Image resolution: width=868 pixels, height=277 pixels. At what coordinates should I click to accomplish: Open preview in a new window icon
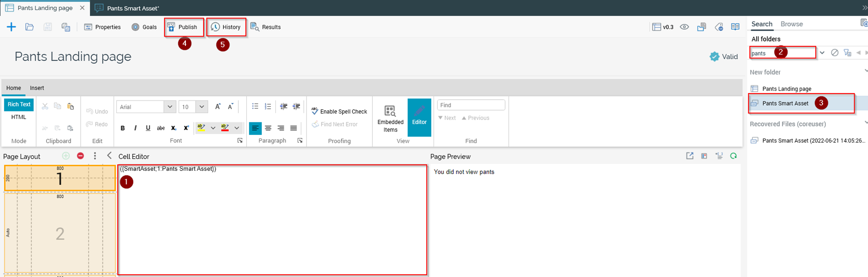point(689,156)
